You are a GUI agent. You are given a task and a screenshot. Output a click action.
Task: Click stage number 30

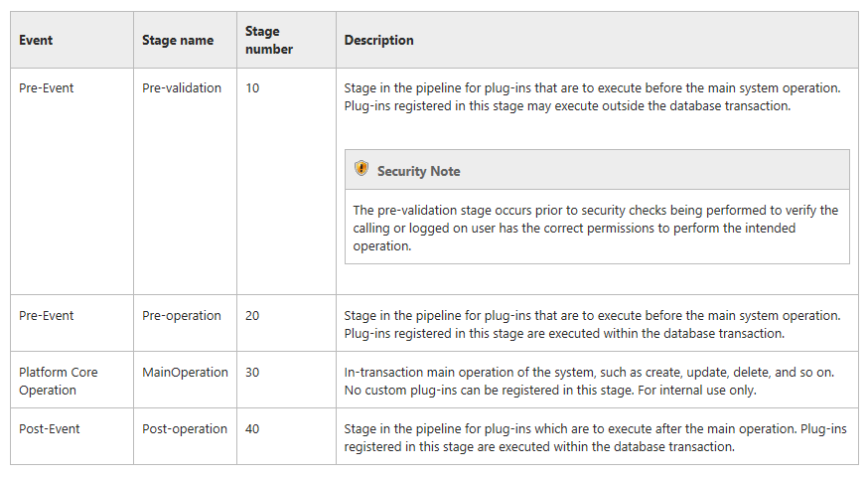[x=252, y=372]
